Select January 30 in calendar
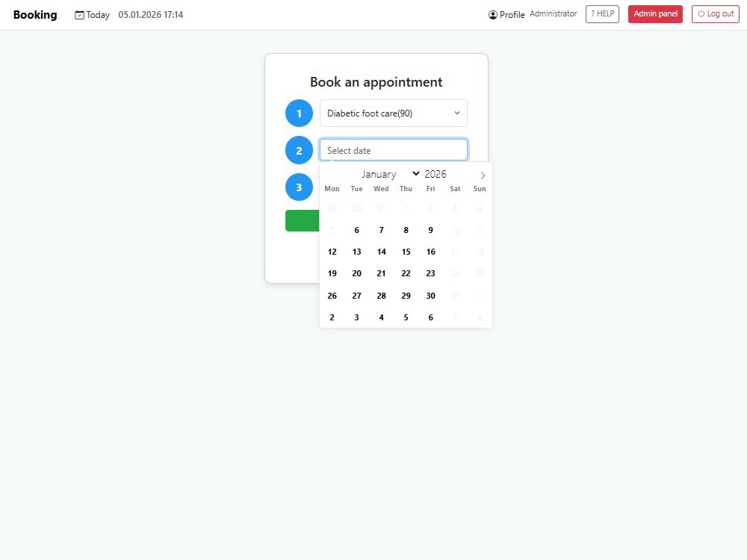Viewport: 747px width, 560px height. (431, 296)
